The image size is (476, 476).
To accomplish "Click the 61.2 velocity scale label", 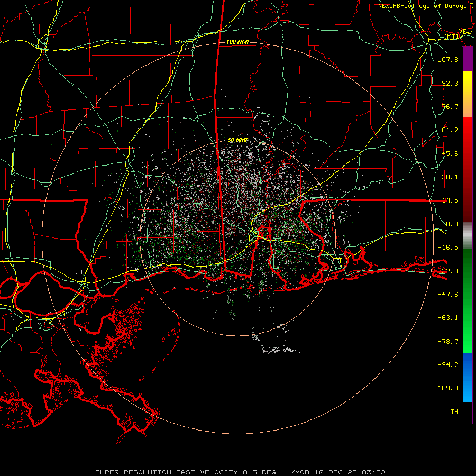I will (450, 130).
